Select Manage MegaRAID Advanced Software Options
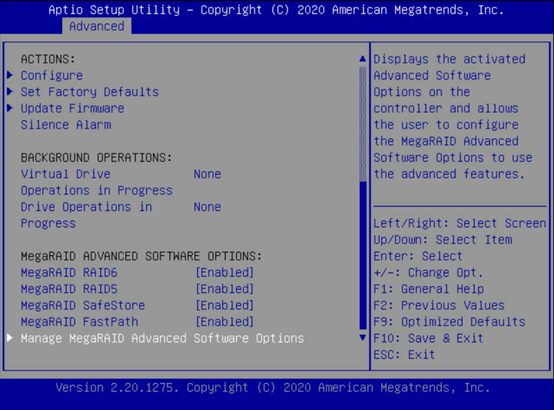Screen dimensions: 554x410 click(x=163, y=338)
